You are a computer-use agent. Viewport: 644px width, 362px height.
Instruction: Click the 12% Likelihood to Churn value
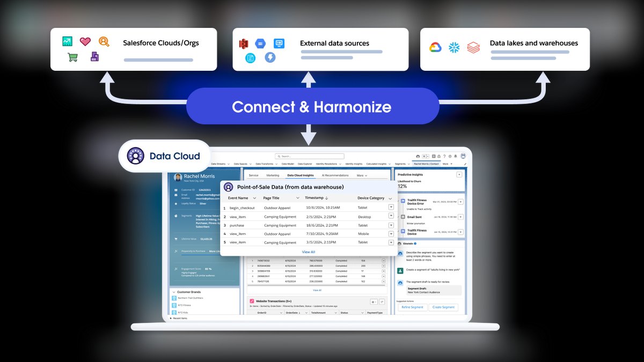click(402, 186)
